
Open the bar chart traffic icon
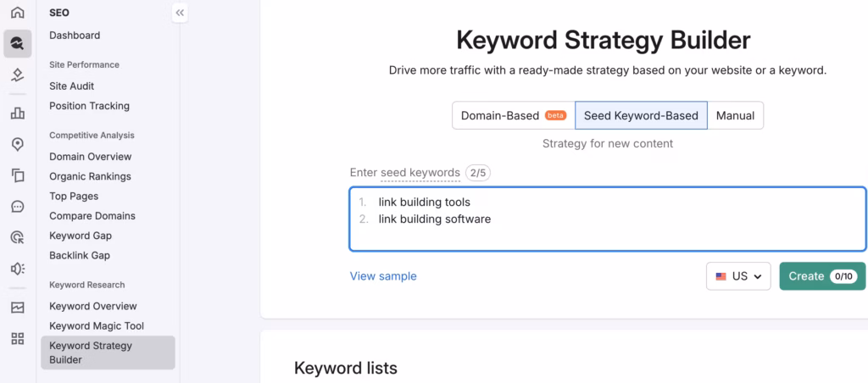[18, 114]
